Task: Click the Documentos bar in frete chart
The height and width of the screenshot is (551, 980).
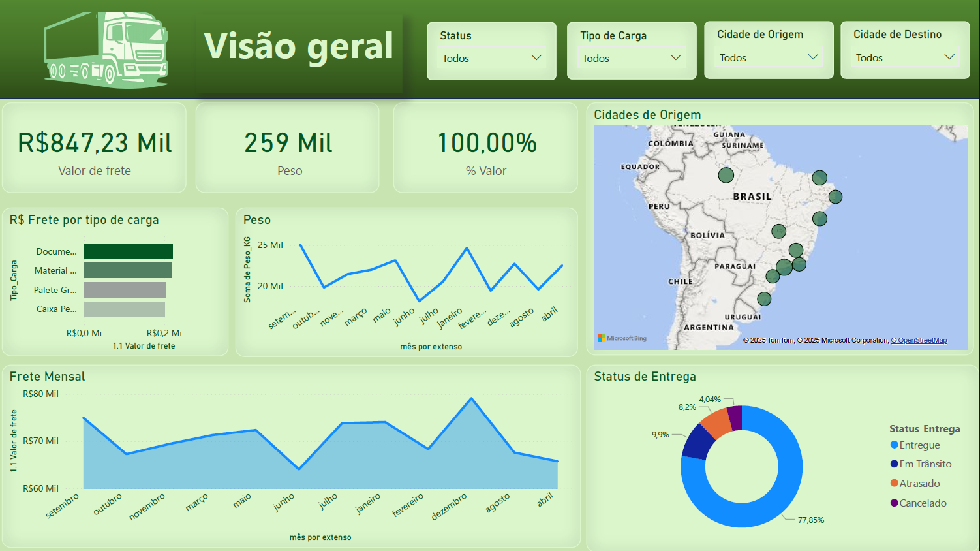Action: coord(128,251)
